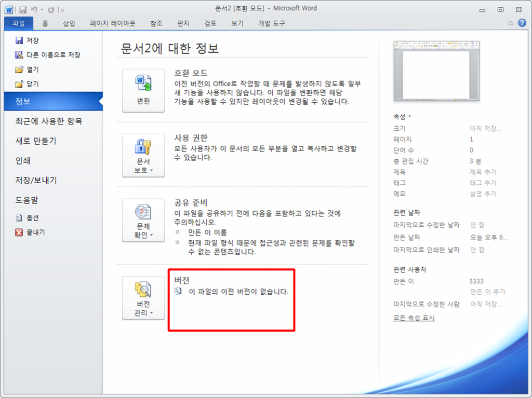Viewport: 532px width, 398px height.
Task: Click the 총 편집 시간 value 3 분
Action: click(475, 161)
